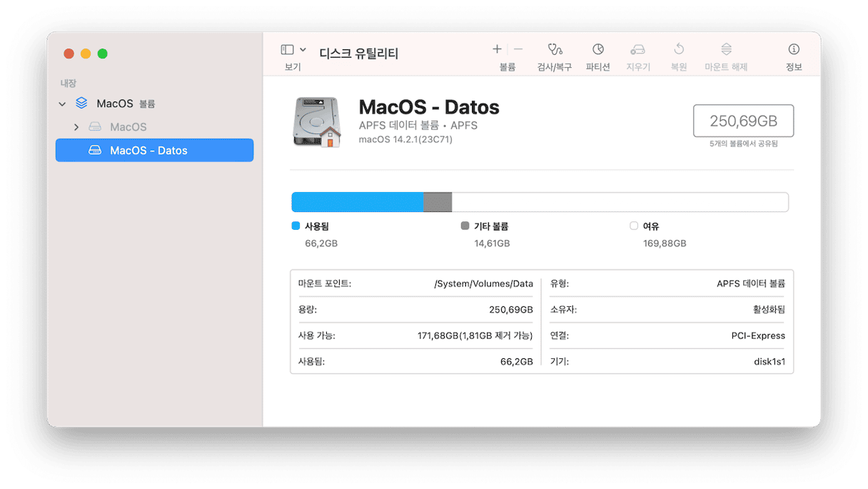Screen dimensions: 868x489
Task: Click the 지우기 toolbar label
Action: point(638,67)
